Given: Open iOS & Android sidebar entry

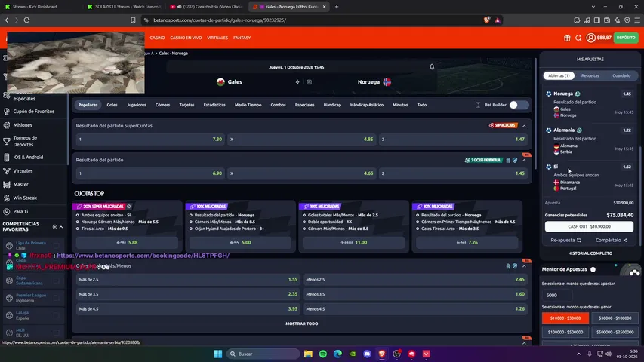Looking at the screenshot, I should click(28, 157).
